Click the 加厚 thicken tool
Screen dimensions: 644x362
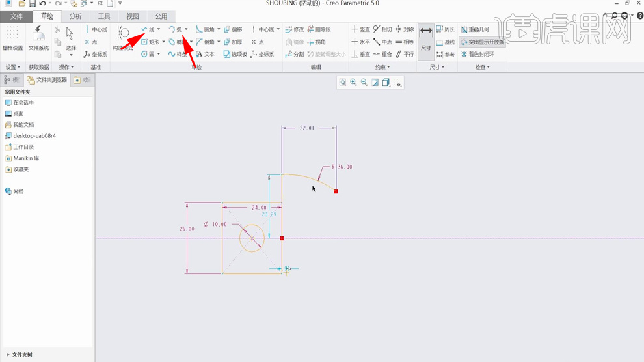(233, 42)
